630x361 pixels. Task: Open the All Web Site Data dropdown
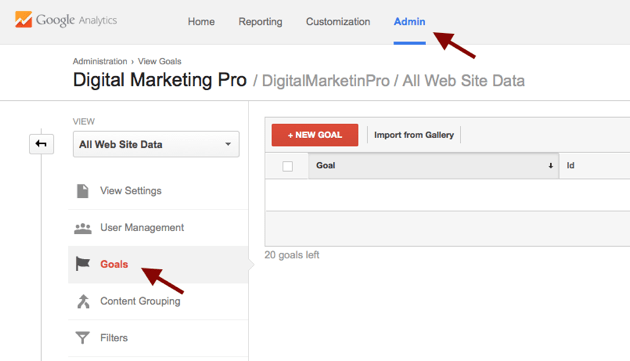(x=156, y=144)
